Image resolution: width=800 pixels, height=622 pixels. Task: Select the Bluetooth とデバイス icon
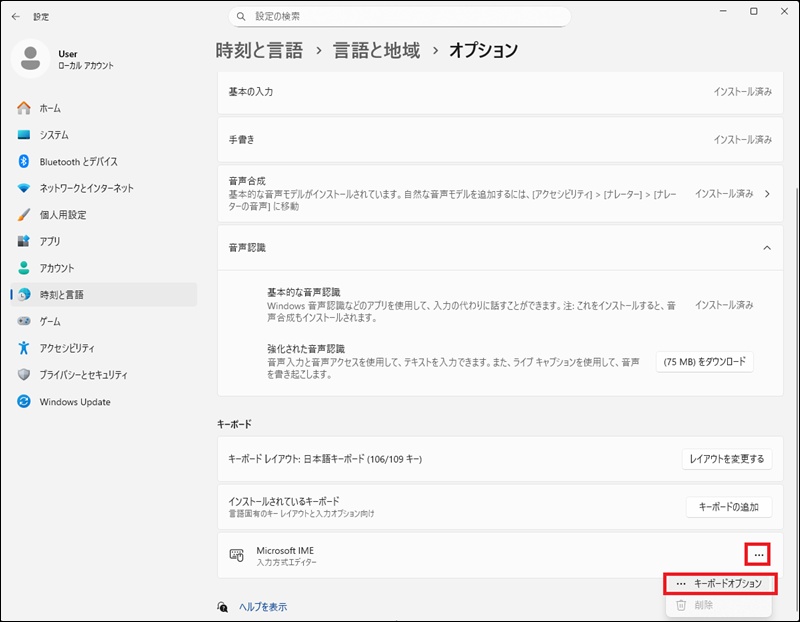(x=24, y=162)
